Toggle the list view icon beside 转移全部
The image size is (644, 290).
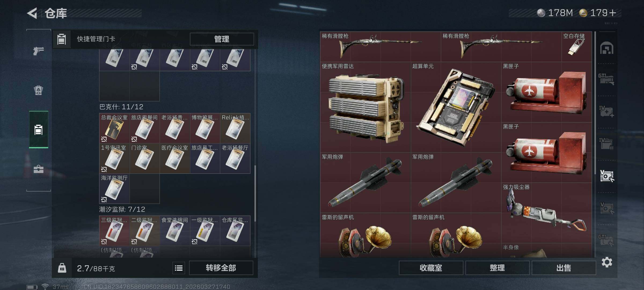click(x=179, y=268)
